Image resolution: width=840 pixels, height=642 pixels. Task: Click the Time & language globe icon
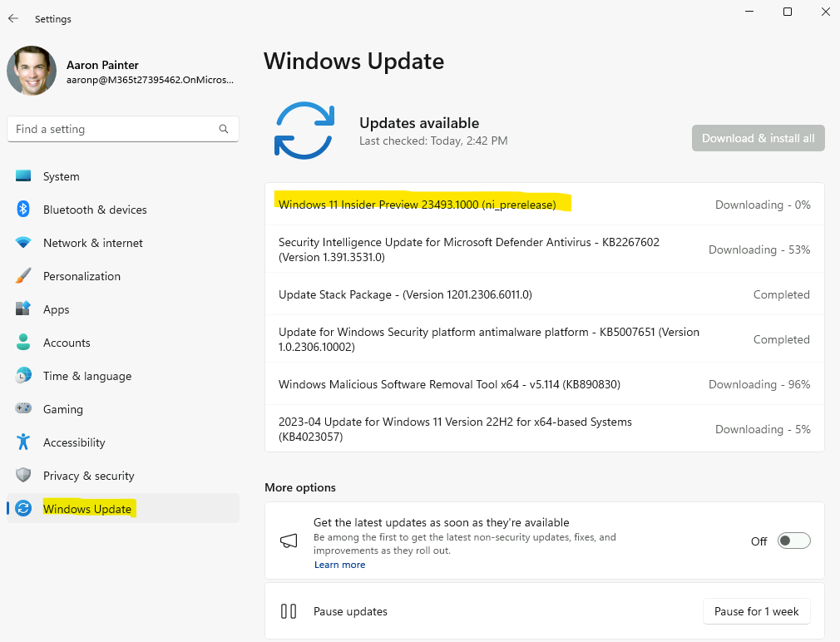pos(23,375)
